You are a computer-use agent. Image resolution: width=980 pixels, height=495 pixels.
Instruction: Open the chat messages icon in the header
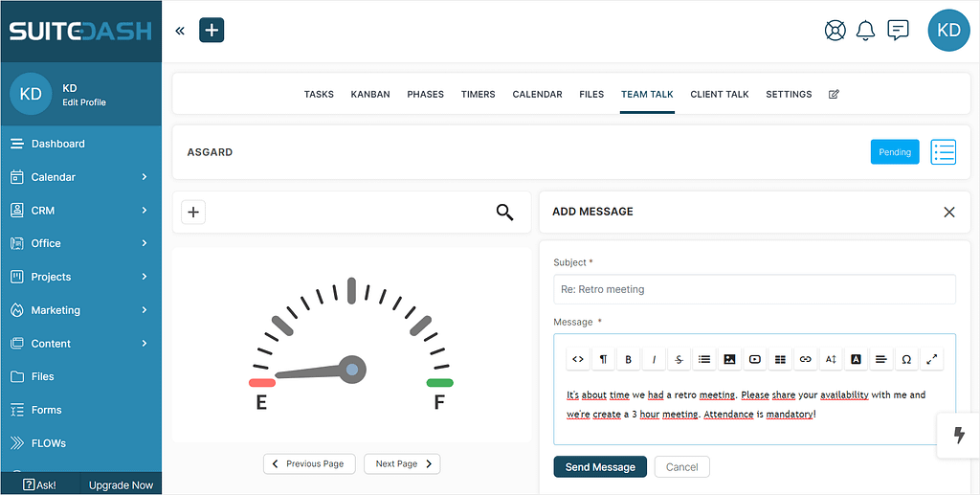tap(898, 30)
